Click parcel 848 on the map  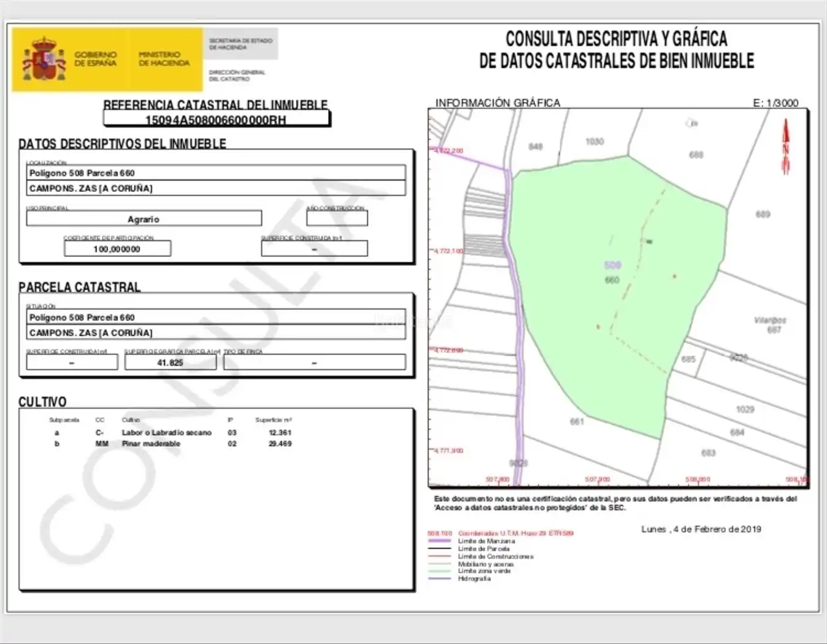point(536,147)
